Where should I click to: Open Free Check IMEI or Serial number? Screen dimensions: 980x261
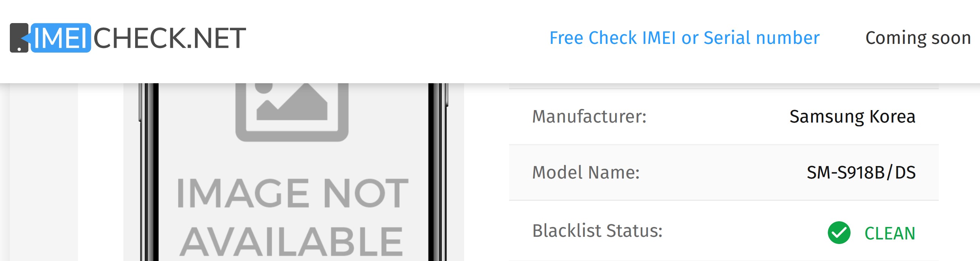point(684,38)
